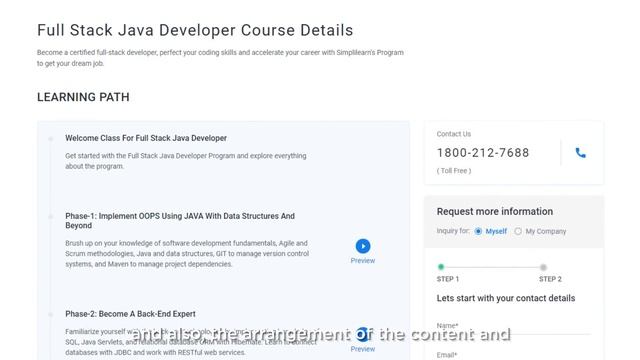This screenshot has width=640, height=360.
Task: Open Phase-1 Implement OOPS Using JAVA heading
Action: pyautogui.click(x=180, y=220)
